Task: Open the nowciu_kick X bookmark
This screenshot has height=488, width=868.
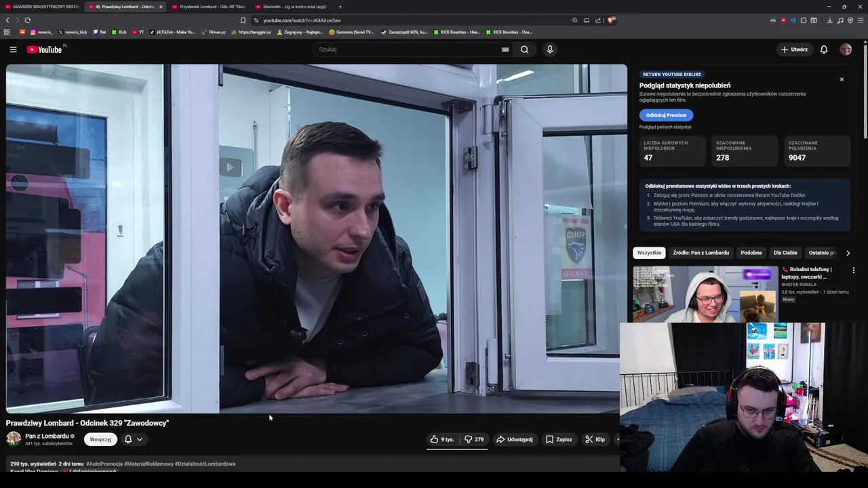Action: click(x=73, y=32)
